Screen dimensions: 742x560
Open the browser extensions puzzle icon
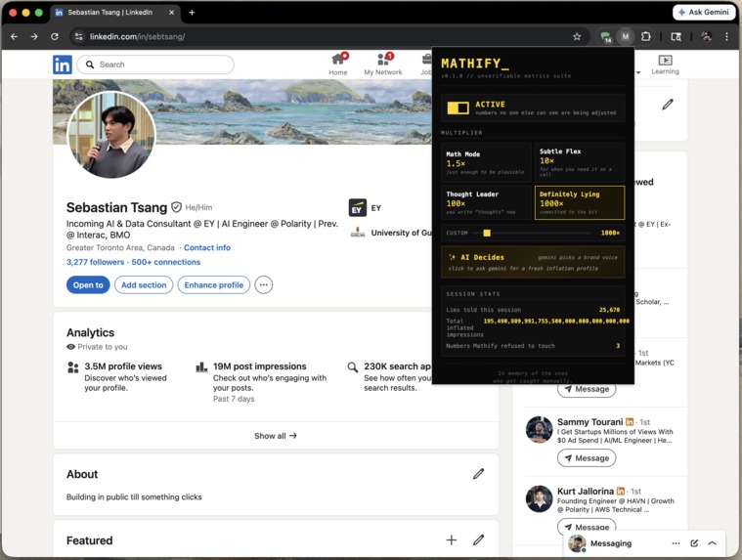click(x=645, y=36)
